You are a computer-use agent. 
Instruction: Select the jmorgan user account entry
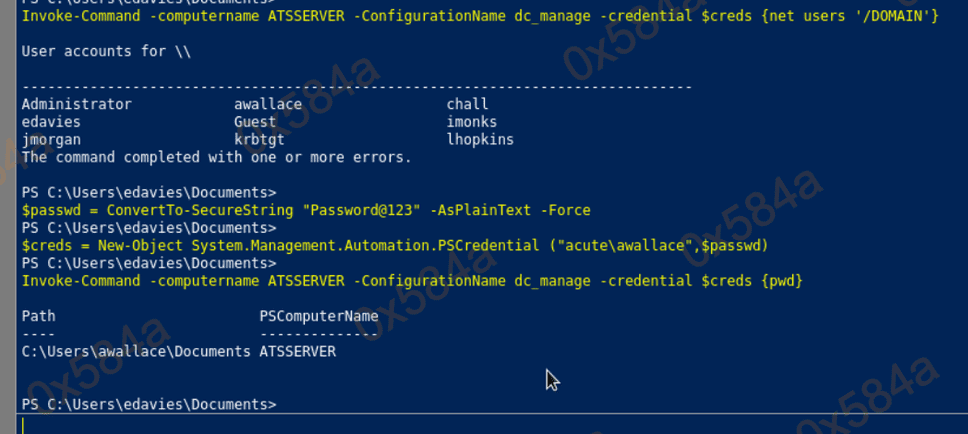(x=51, y=140)
